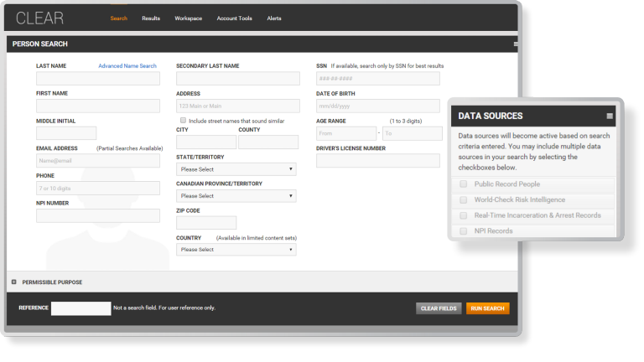
Task: Click the CLEAR logo
Action: pos(39,18)
